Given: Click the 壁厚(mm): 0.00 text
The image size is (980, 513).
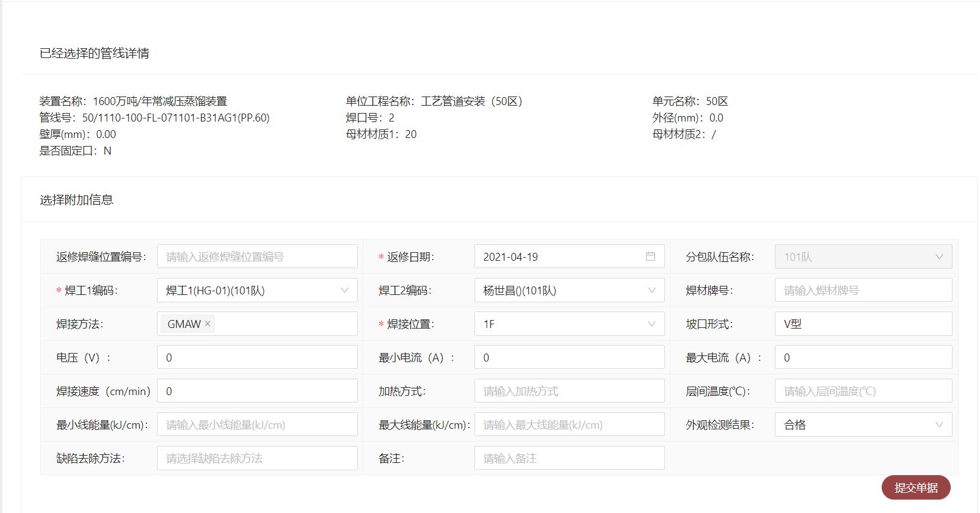Looking at the screenshot, I should tap(78, 134).
